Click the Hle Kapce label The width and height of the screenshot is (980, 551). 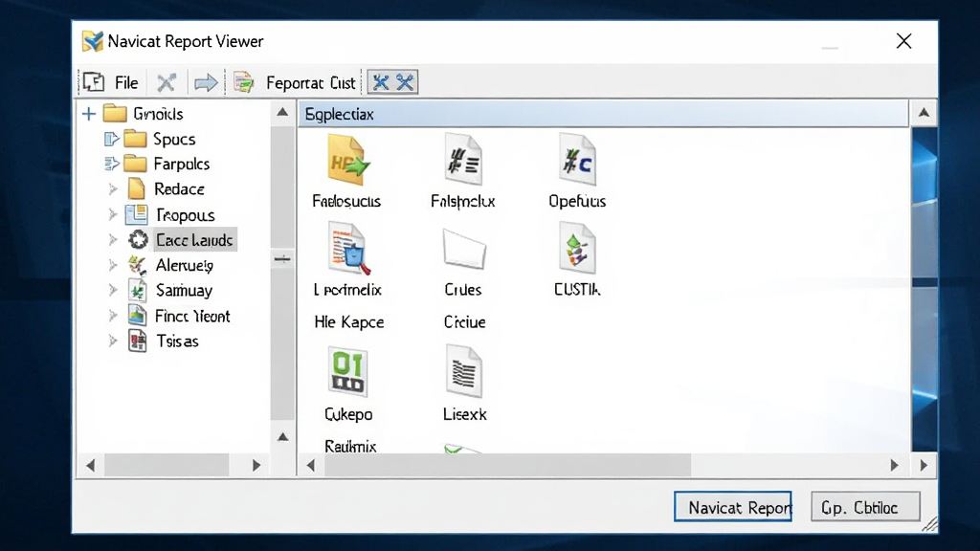coord(348,322)
